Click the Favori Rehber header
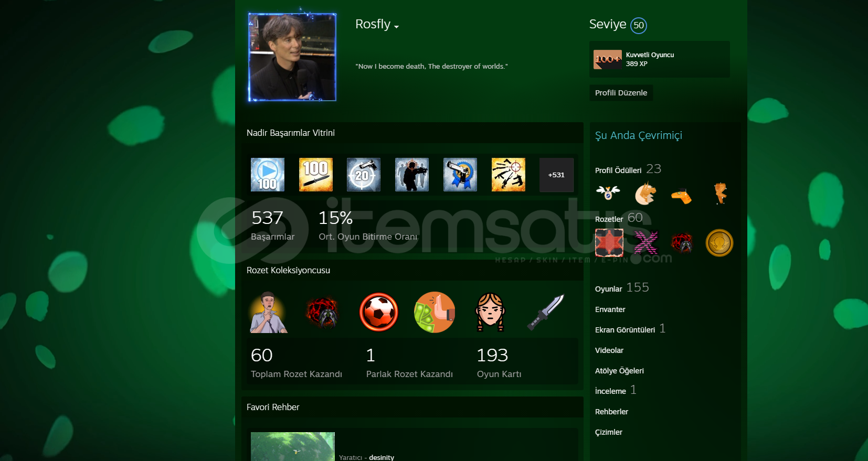This screenshot has height=461, width=868. tap(273, 407)
